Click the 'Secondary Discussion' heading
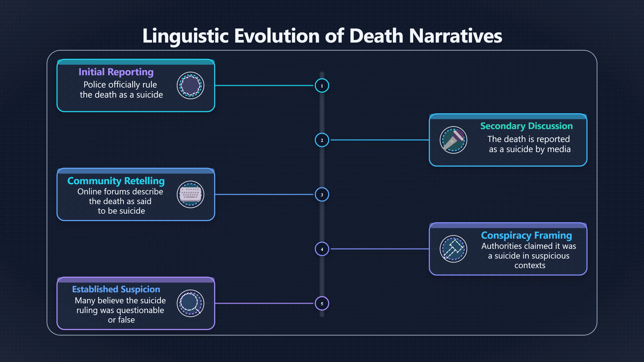Viewport: 644px width, 362px height. tap(526, 126)
